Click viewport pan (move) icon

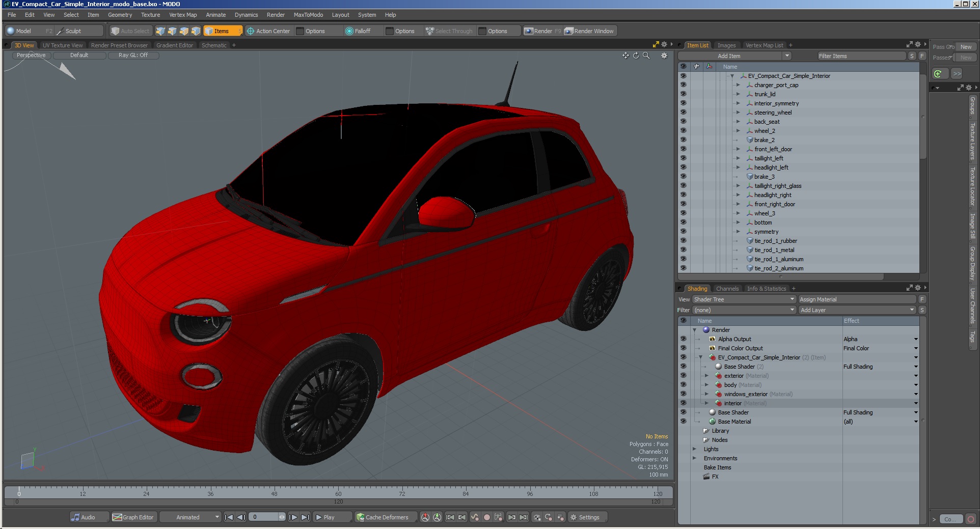coord(625,55)
